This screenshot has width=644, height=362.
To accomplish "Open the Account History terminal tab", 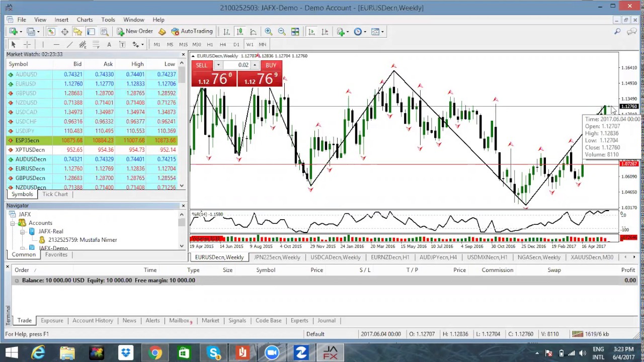I will (93, 320).
